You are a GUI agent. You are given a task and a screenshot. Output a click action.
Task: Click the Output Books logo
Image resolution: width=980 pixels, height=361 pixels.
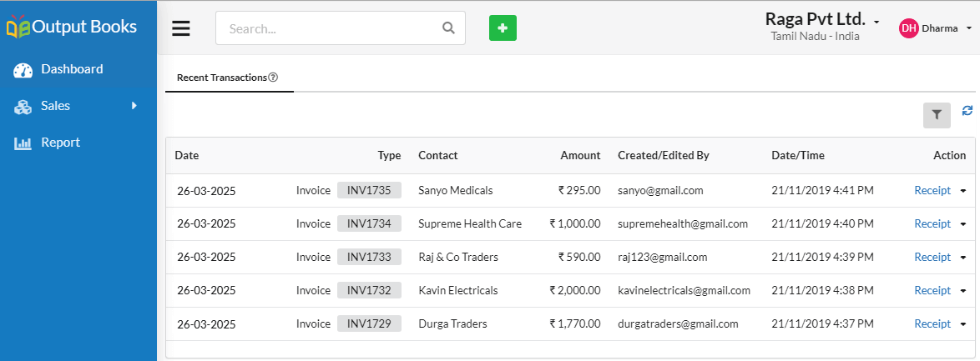coord(72,27)
